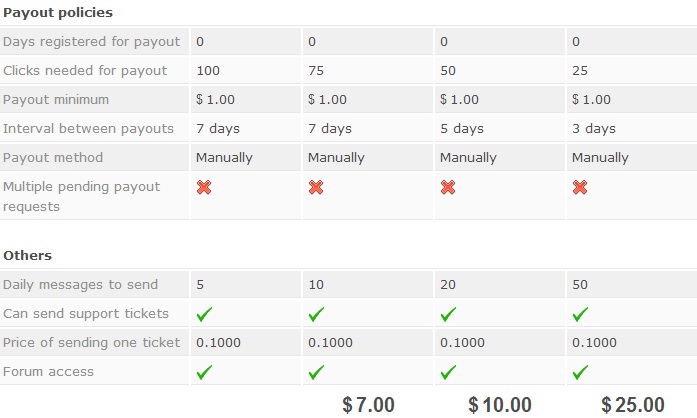Screen dimensions: 697x418
Task: Click the Daily messages to send label
Action: pyautogui.click(x=81, y=284)
